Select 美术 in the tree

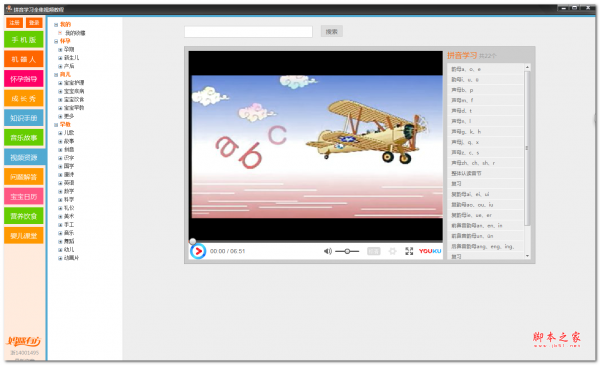pos(69,216)
